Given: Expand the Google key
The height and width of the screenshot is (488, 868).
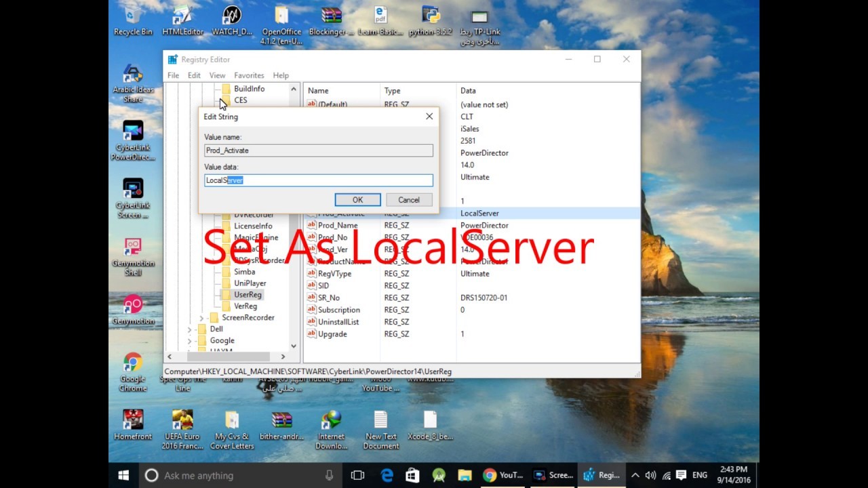Looking at the screenshot, I should pos(189,341).
